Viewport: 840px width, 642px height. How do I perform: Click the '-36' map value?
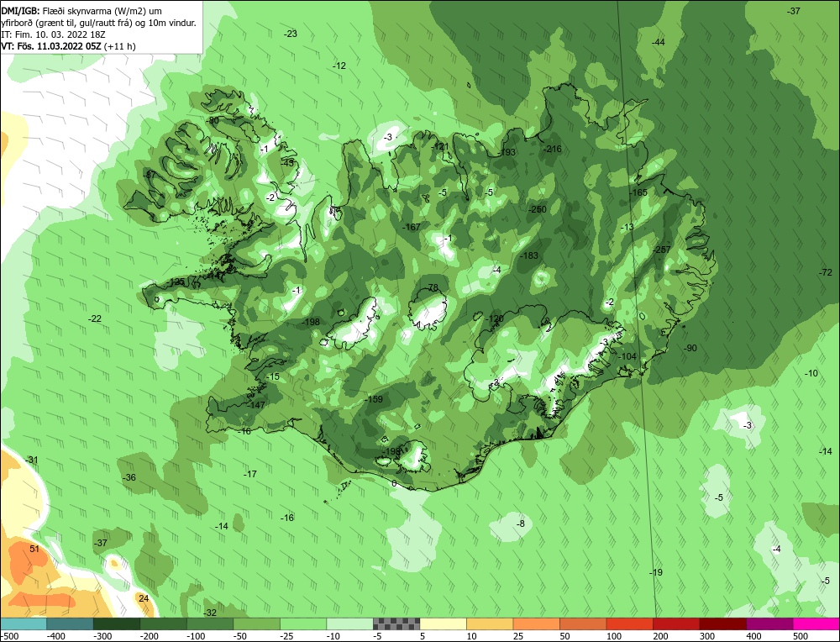(x=129, y=477)
